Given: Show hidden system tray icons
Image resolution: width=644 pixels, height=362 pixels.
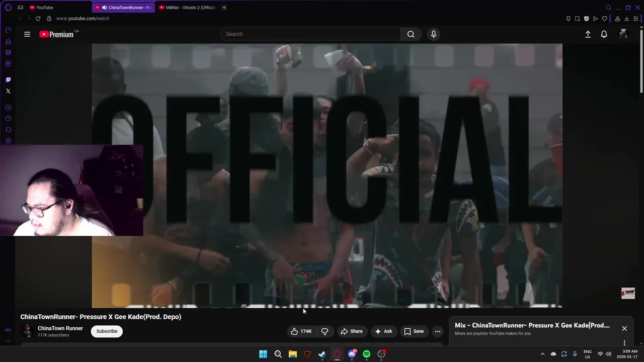Looking at the screenshot, I should coord(542,354).
